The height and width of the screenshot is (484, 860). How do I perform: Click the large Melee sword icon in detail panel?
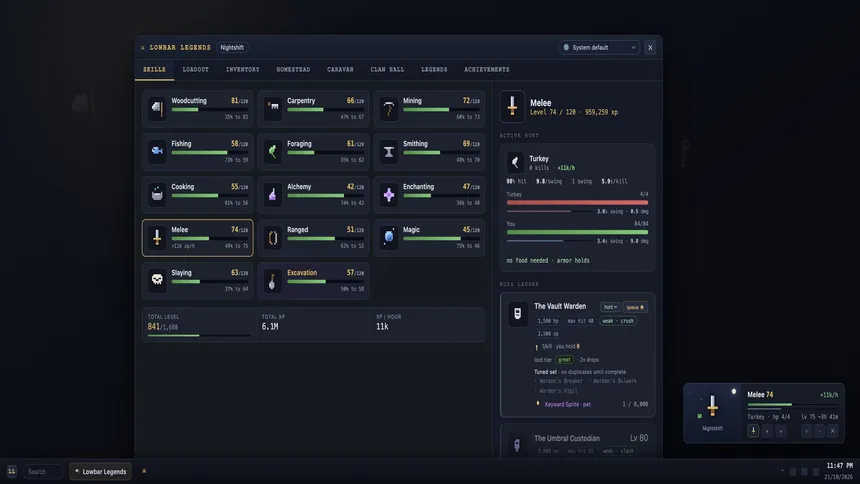pos(512,106)
